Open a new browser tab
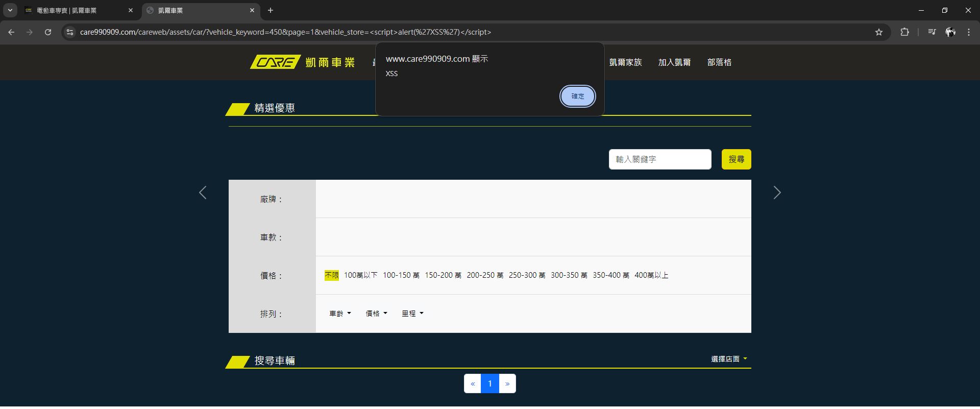This screenshot has width=980, height=409. click(271, 10)
